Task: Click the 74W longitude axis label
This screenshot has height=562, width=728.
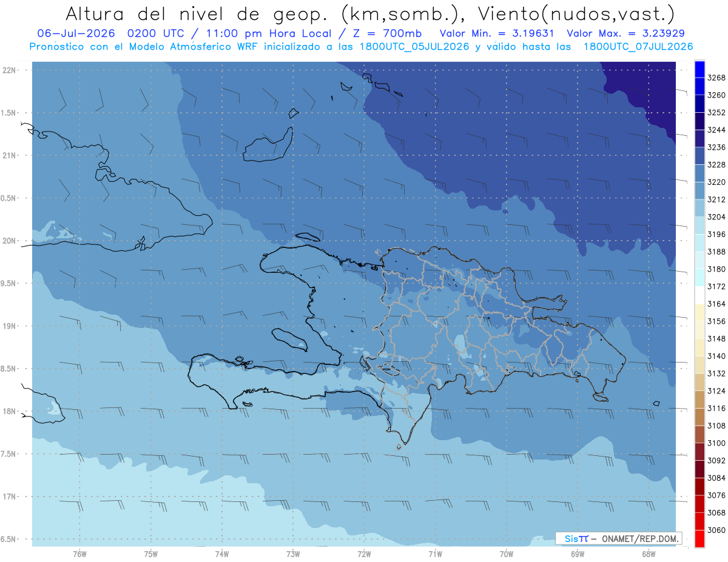Action: coord(222,554)
